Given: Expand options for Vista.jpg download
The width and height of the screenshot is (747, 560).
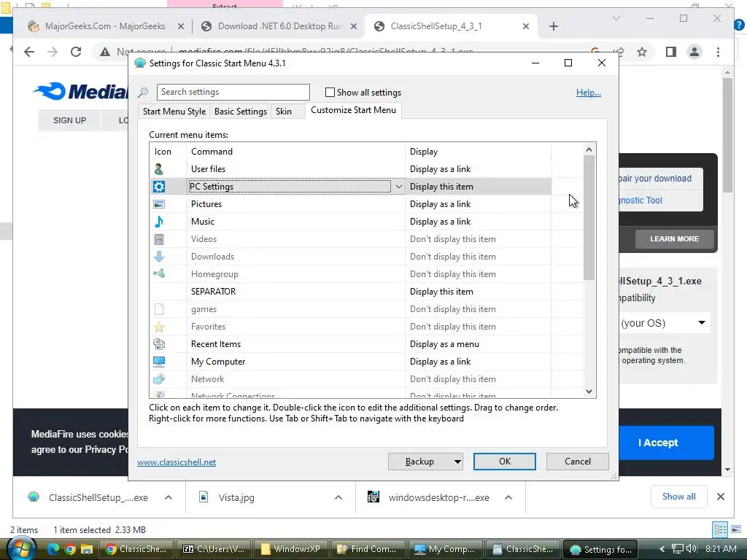Looking at the screenshot, I should (338, 497).
